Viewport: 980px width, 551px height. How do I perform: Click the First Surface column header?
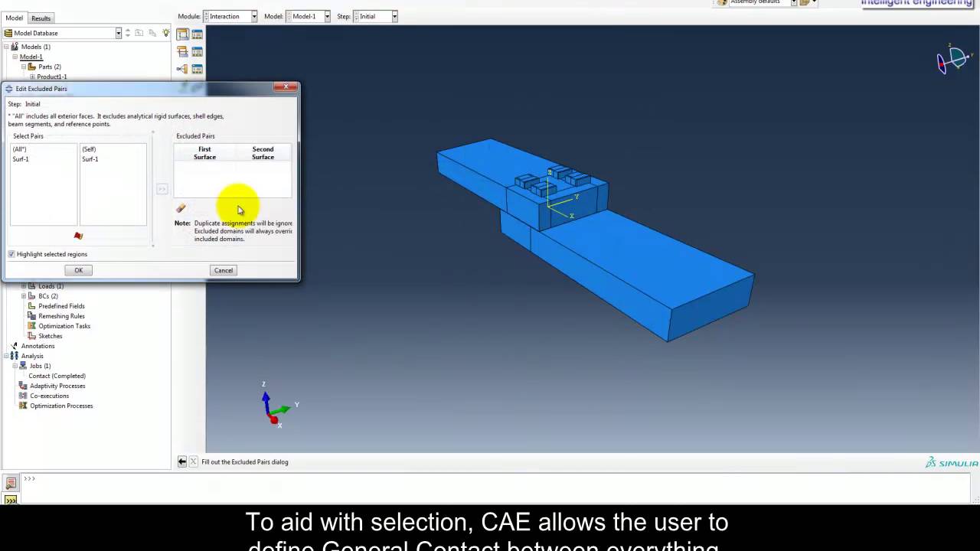click(x=204, y=153)
